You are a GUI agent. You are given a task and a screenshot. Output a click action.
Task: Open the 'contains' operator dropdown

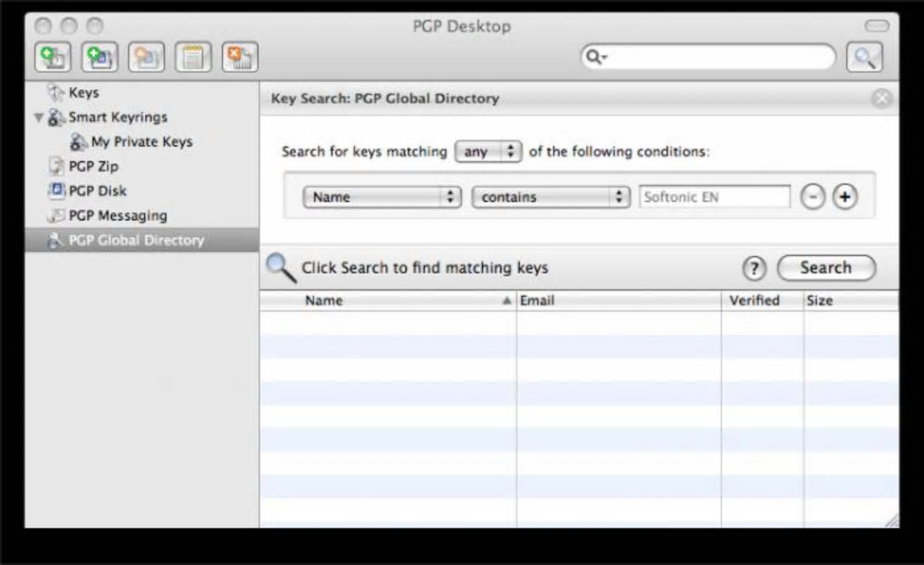click(x=551, y=196)
